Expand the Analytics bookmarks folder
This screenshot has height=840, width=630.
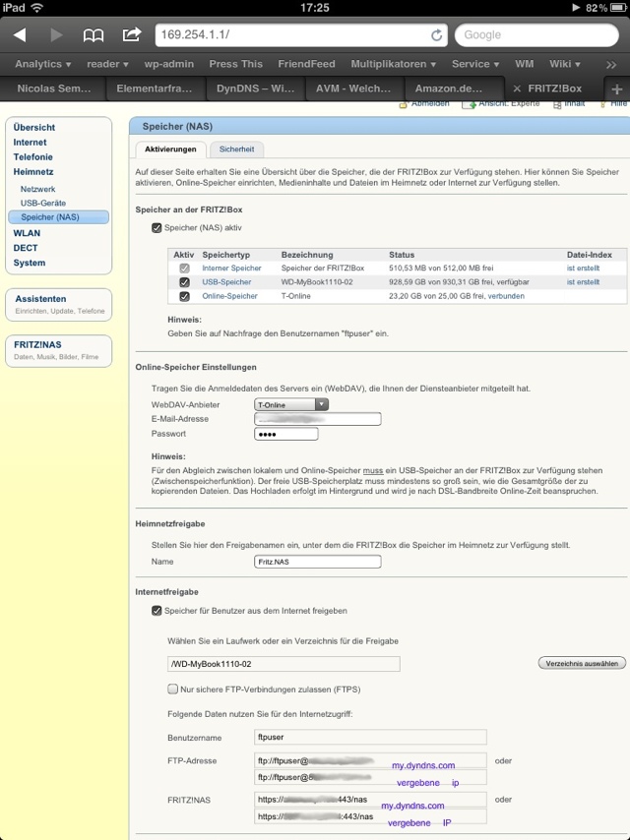click(x=42, y=64)
